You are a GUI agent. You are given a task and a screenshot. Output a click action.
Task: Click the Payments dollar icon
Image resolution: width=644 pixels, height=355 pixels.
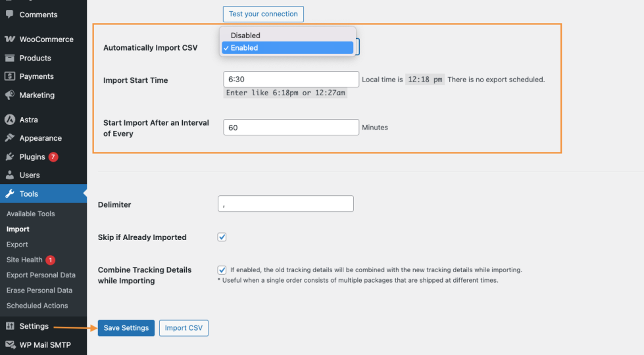point(10,76)
